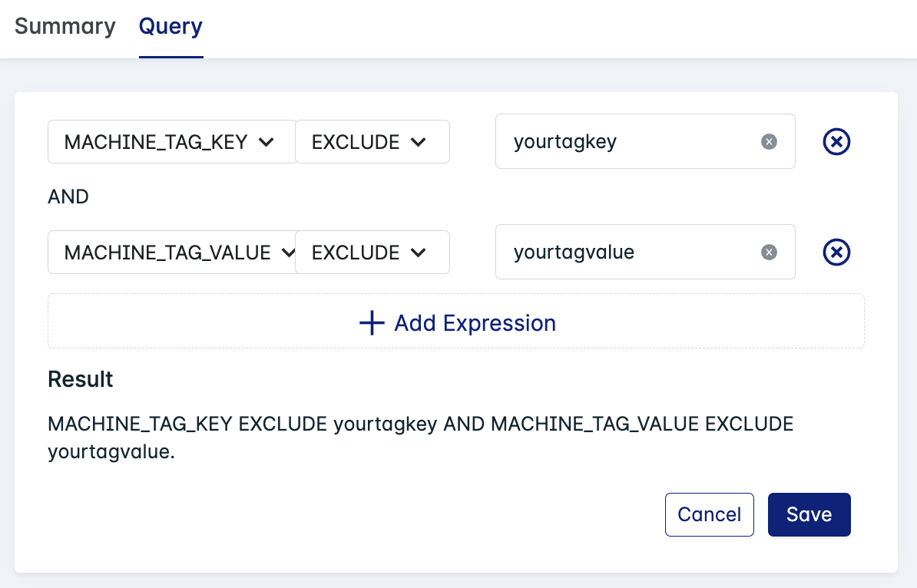
Task: Cancel the query changes
Action: [x=709, y=514]
